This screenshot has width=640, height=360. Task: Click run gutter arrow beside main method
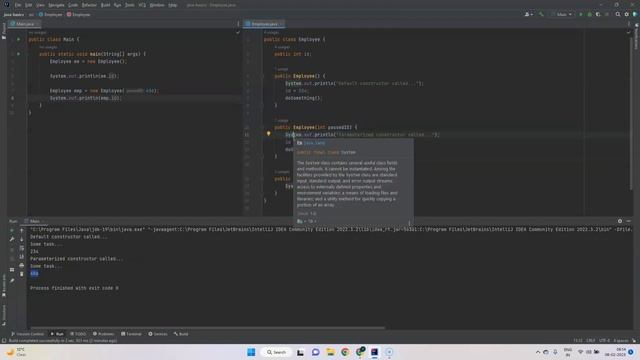tap(18, 54)
